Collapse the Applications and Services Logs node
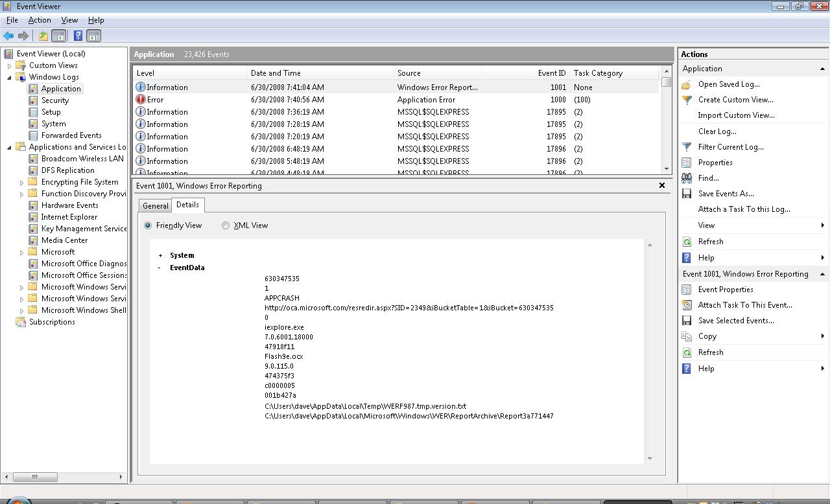 click(x=9, y=147)
